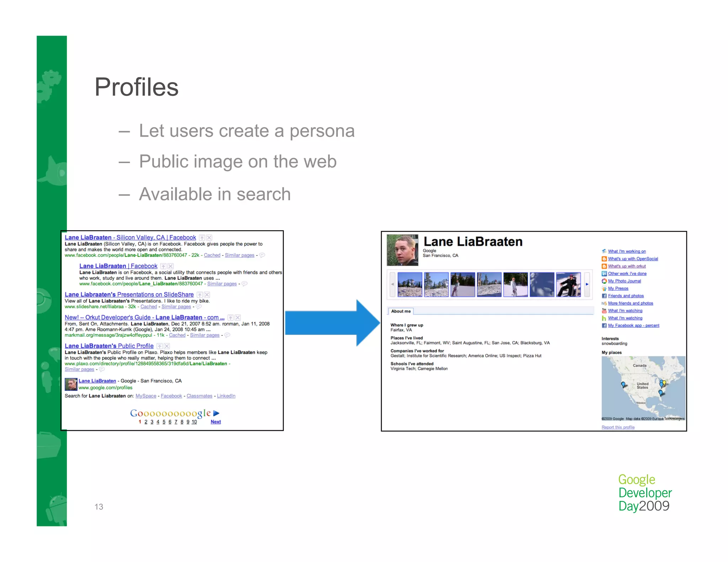Click 'My Presos' link

[618, 288]
